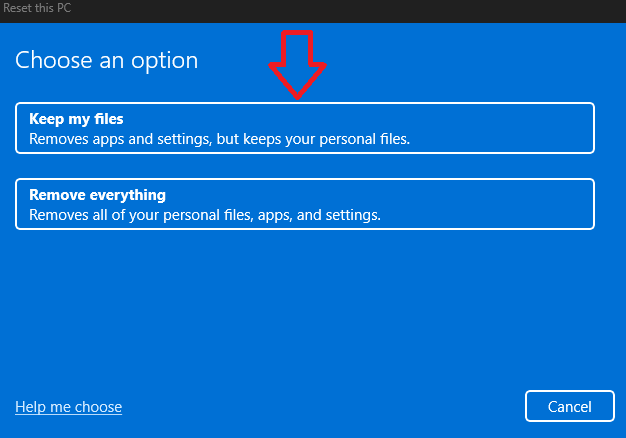Click the bold Remove everything label

[x=97, y=195]
